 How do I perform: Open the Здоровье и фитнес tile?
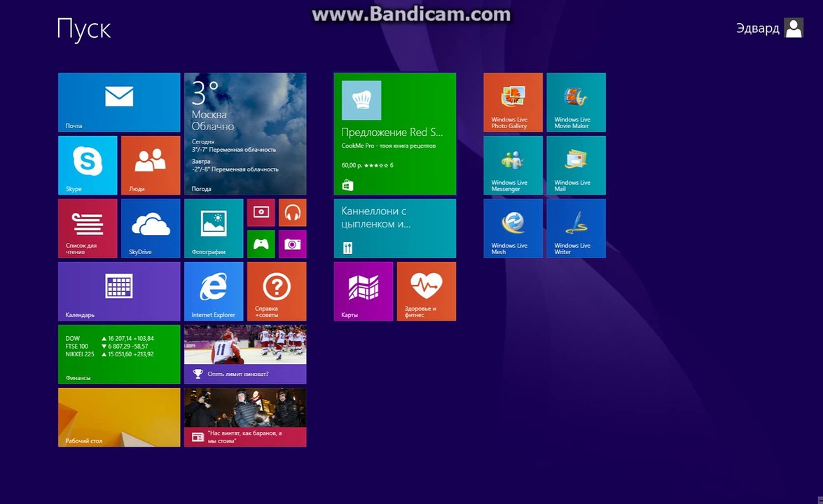(426, 291)
